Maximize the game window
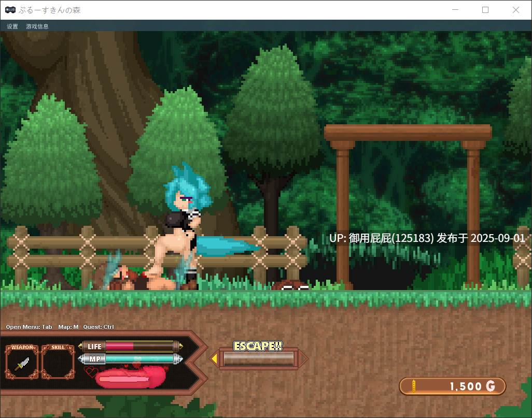Screen dimensions: 532x418 point(485,10)
